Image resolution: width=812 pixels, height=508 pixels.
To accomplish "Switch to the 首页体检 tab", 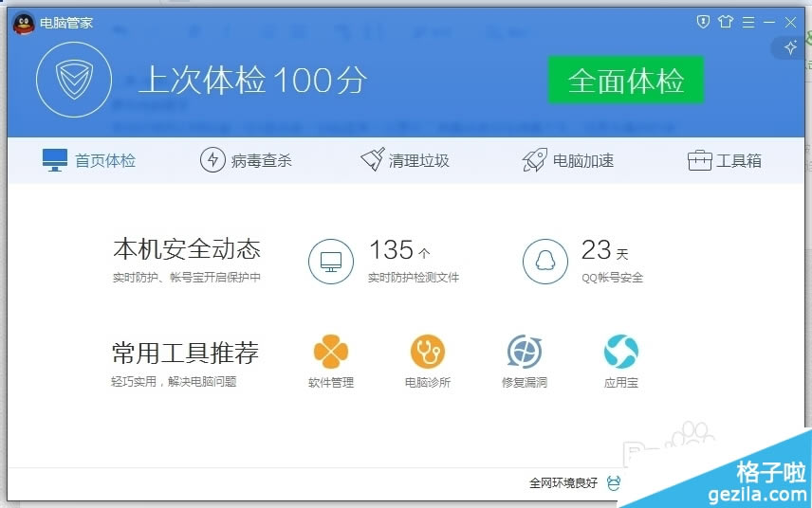I will tap(89, 160).
